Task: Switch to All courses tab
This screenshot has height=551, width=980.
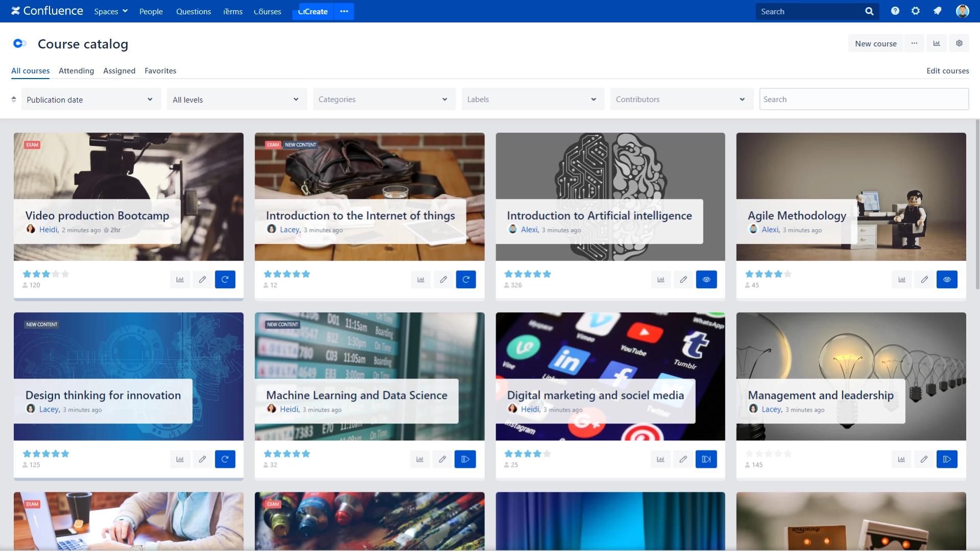Action: point(31,71)
